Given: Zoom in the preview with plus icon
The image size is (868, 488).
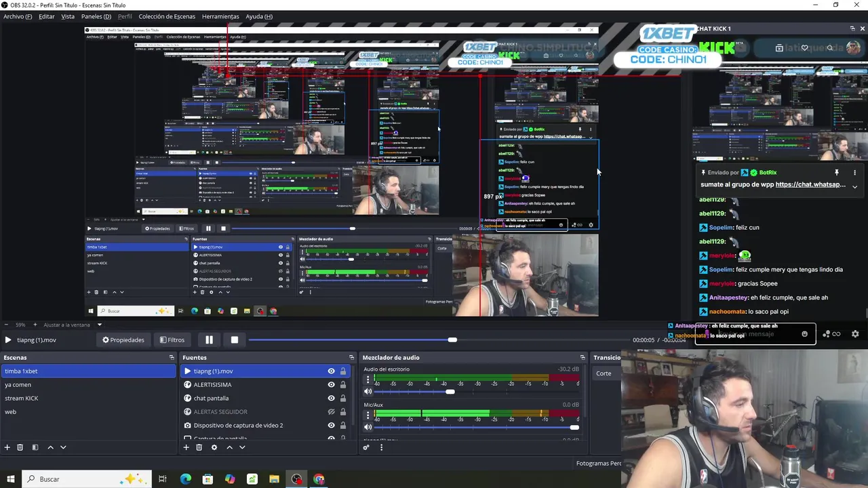Looking at the screenshot, I should [x=35, y=325].
